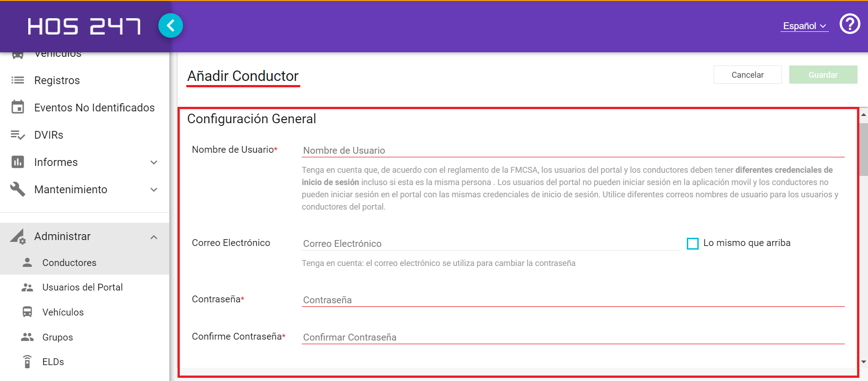Click the Eventos No Identificados calendar icon
Image resolution: width=868 pixels, height=381 pixels.
pos(18,107)
